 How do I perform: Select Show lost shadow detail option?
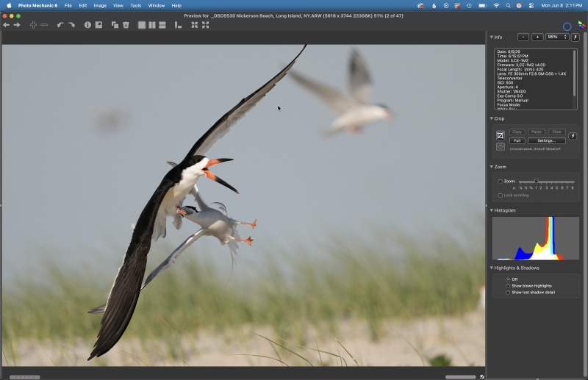pyautogui.click(x=508, y=293)
